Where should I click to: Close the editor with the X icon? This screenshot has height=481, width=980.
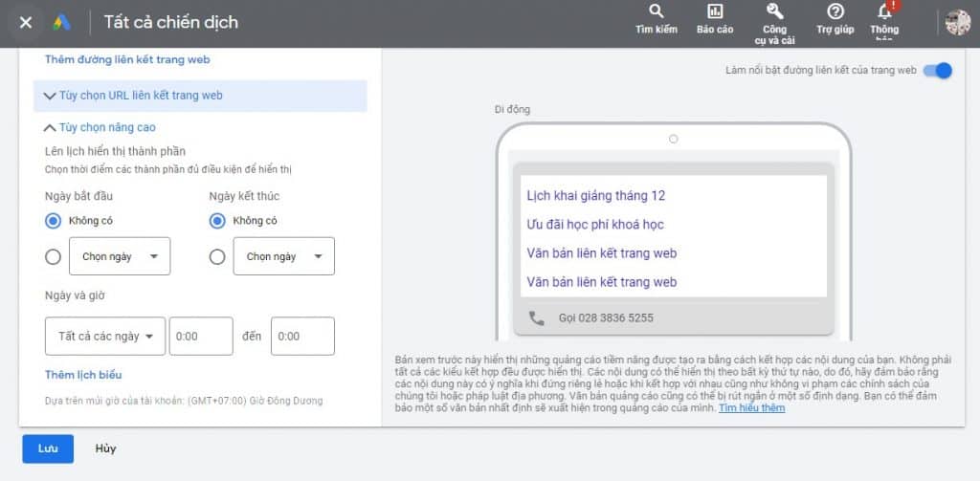tap(26, 23)
